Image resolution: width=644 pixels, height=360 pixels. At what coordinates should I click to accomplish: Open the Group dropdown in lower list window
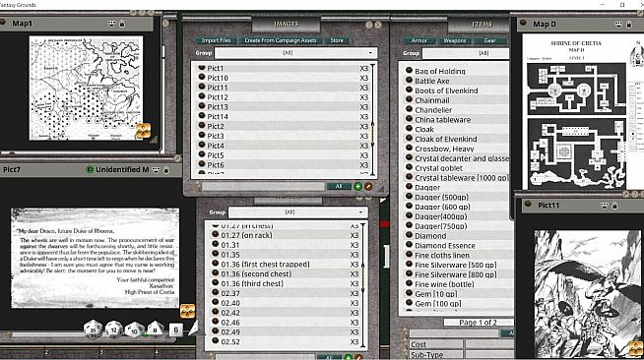tap(297, 212)
